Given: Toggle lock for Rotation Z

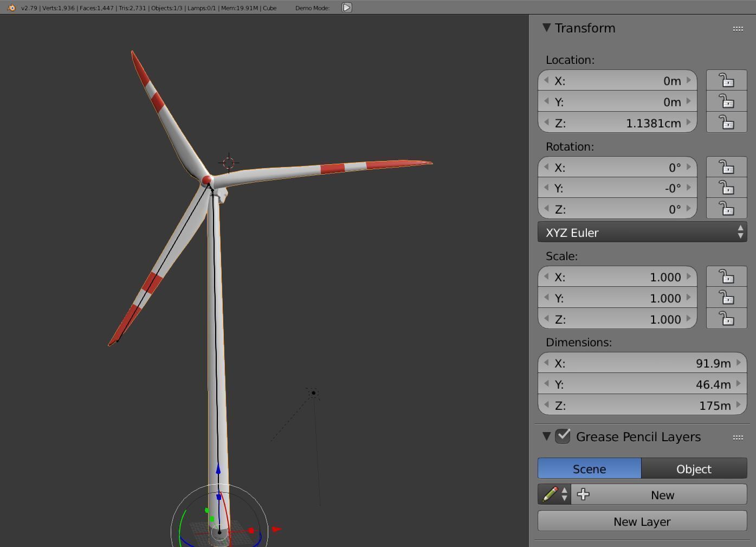Looking at the screenshot, I should (727, 209).
